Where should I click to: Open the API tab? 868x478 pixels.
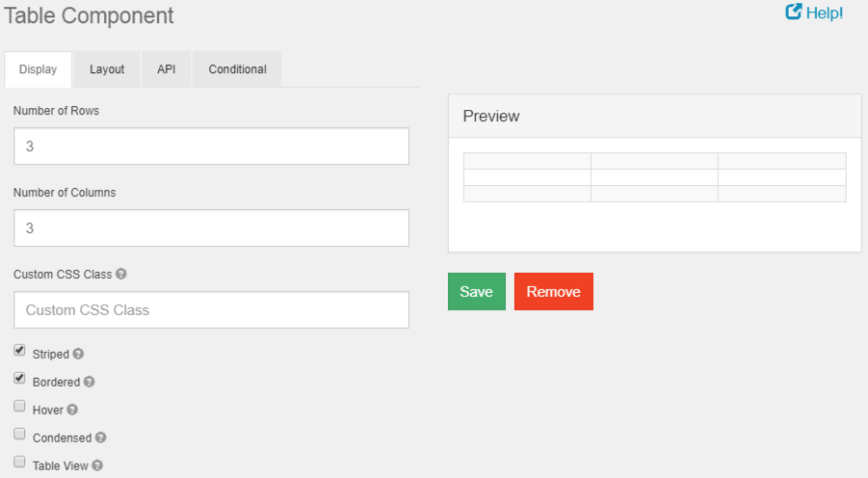[x=166, y=69]
